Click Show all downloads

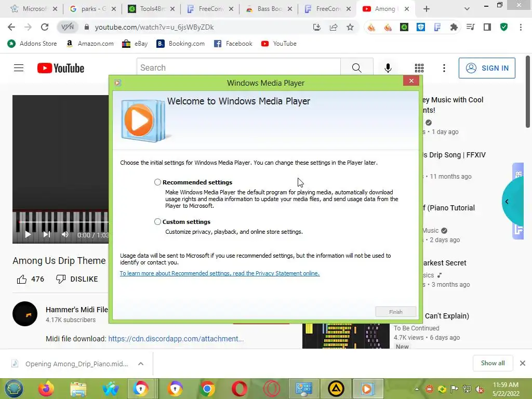coord(493,363)
